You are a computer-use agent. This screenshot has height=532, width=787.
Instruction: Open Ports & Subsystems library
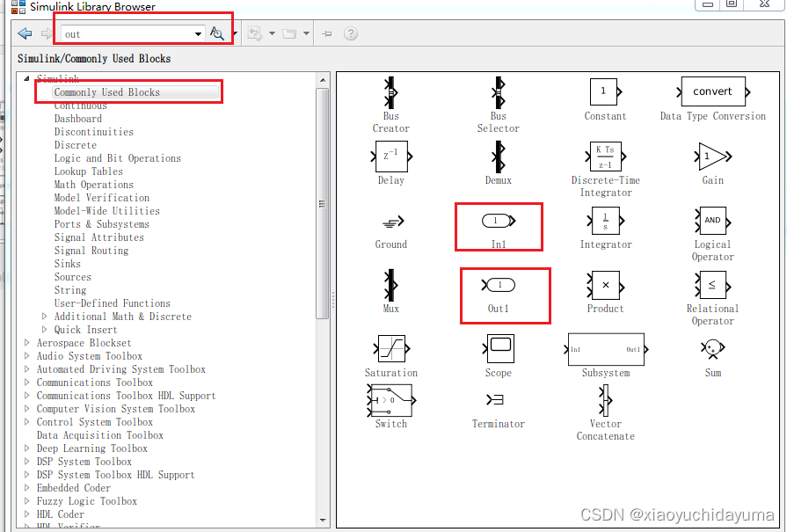coord(101,224)
